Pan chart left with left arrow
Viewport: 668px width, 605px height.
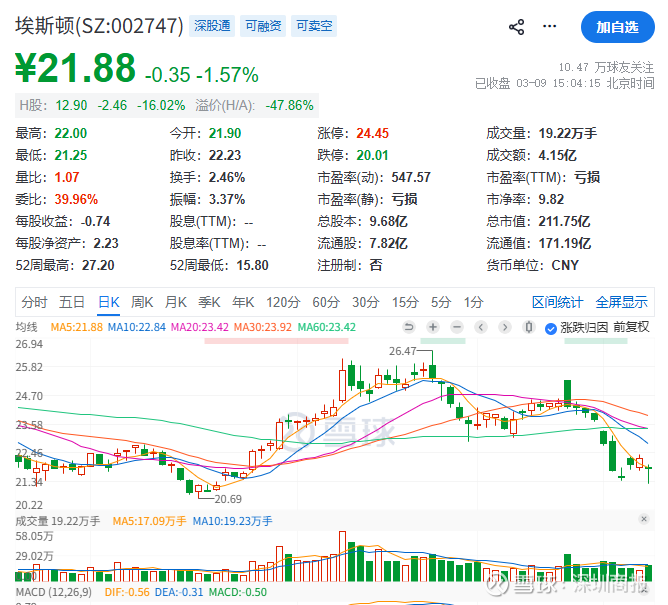click(481, 327)
